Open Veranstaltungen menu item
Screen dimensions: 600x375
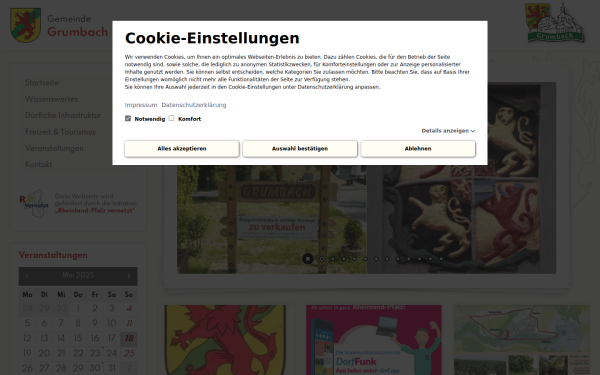(x=54, y=148)
